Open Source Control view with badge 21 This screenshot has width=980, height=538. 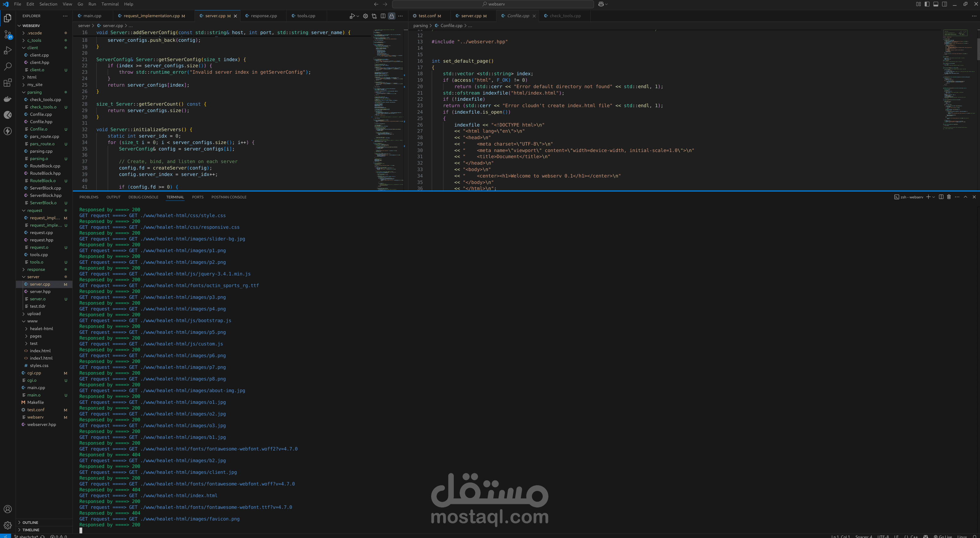[x=8, y=34]
